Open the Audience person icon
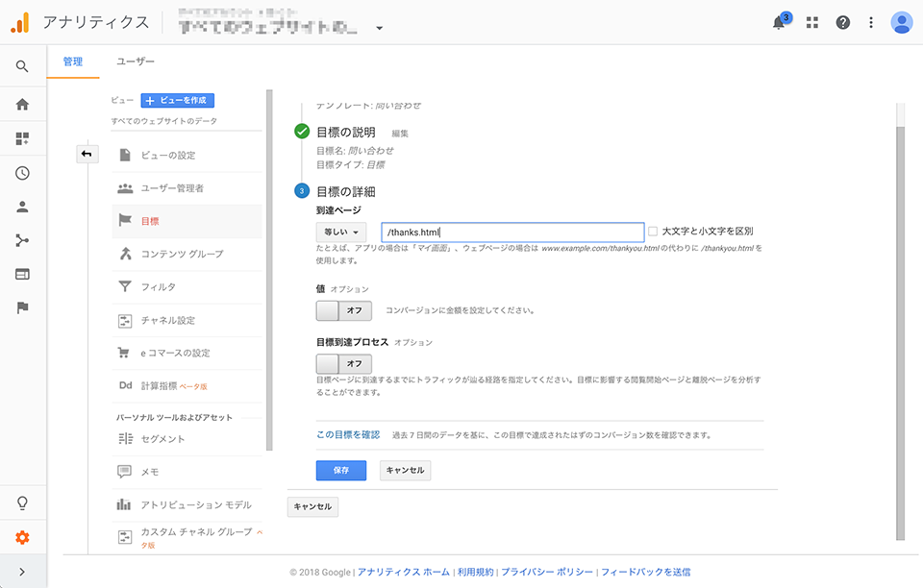The image size is (923, 588). [22, 207]
